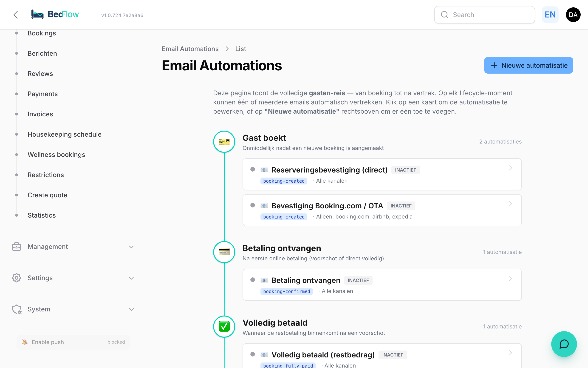Click email icon on Reserveringsbevestiging (direct)
The width and height of the screenshot is (588, 368).
pos(264,170)
